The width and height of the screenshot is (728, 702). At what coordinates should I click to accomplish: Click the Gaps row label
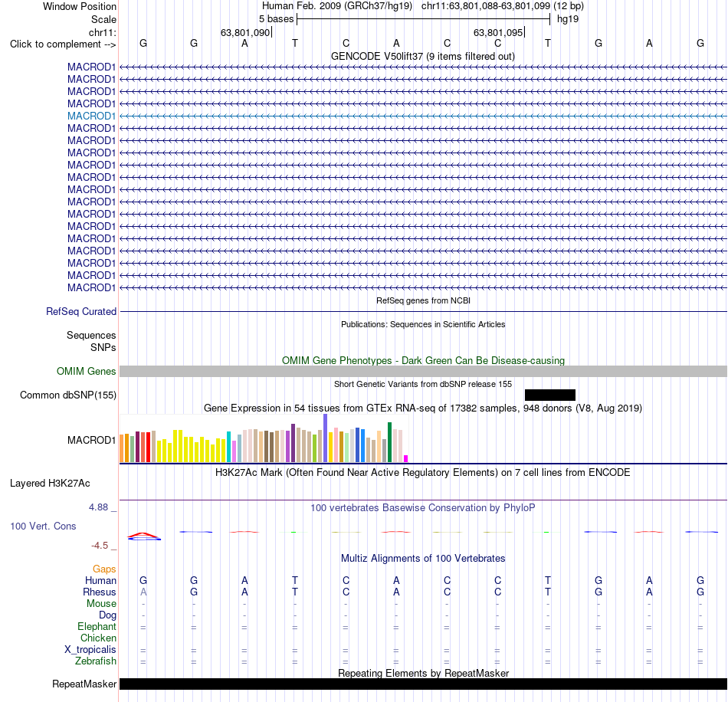click(104, 569)
